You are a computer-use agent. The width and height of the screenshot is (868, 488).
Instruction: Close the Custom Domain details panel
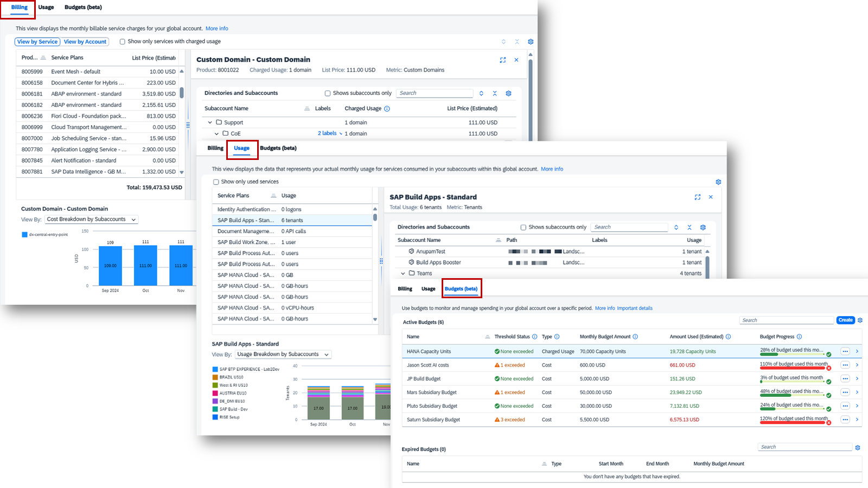tap(516, 60)
